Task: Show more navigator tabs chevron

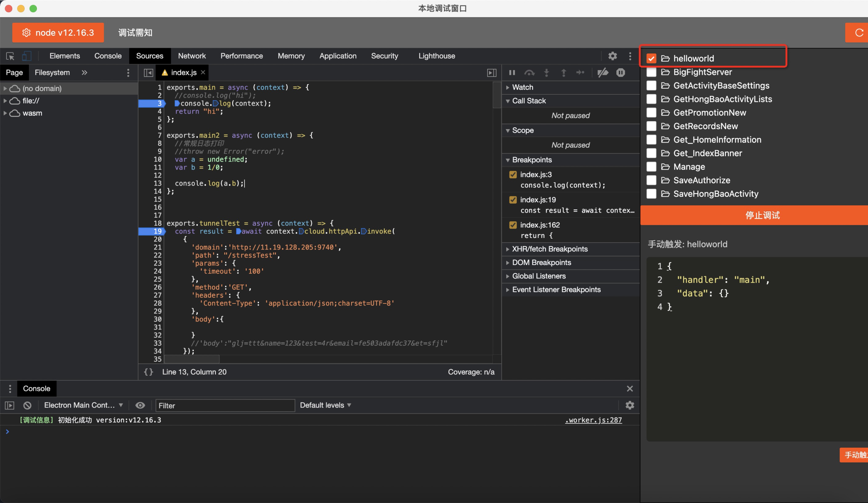Action: (x=84, y=73)
